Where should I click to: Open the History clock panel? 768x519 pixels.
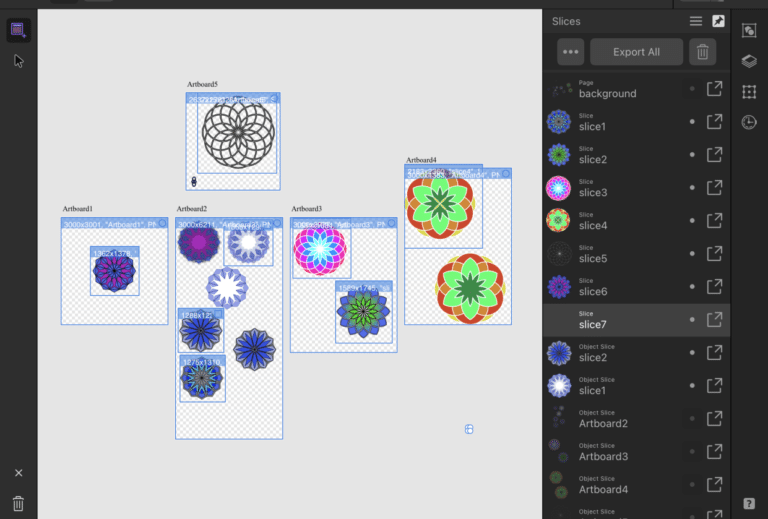tap(749, 122)
